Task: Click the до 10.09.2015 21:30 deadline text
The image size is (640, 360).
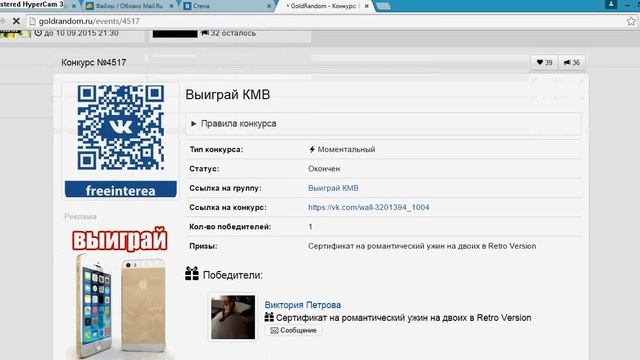Action: (x=81, y=33)
